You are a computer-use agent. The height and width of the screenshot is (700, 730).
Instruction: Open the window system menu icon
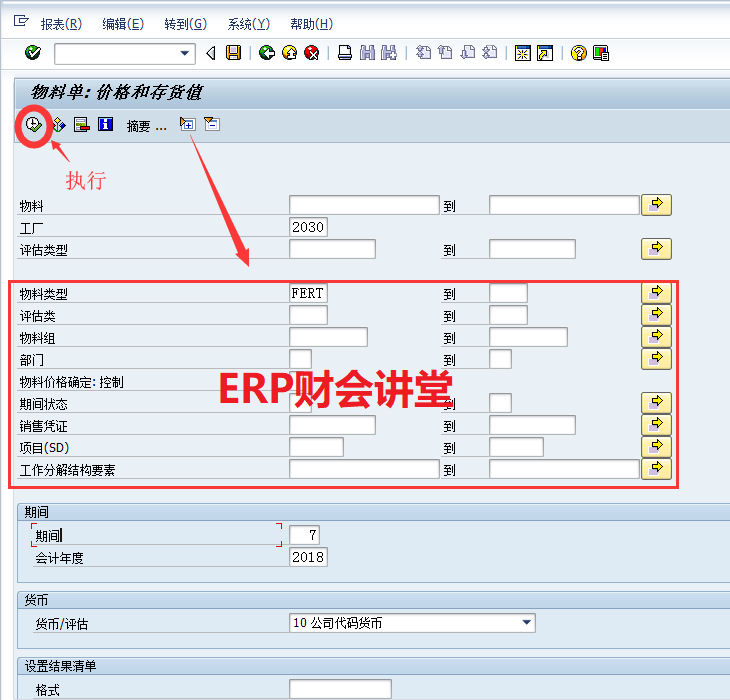point(21,21)
